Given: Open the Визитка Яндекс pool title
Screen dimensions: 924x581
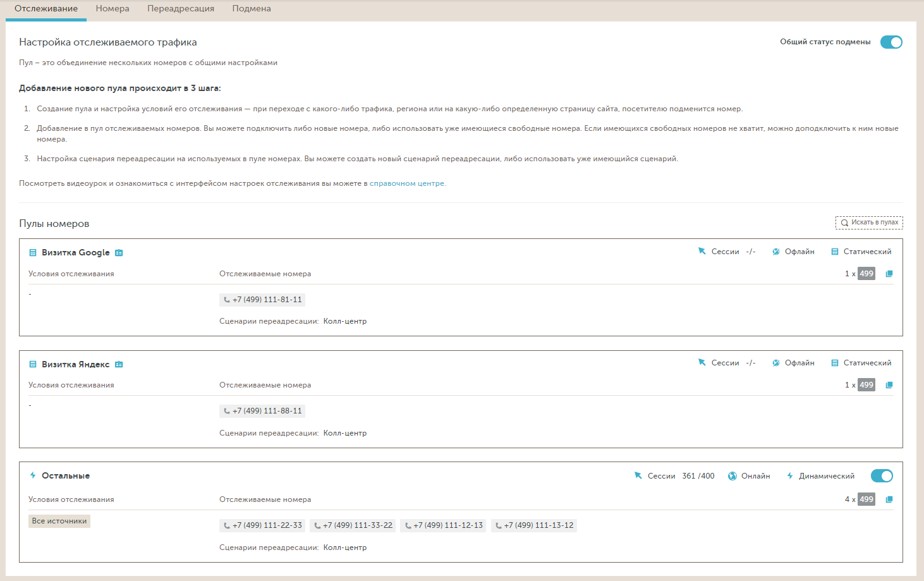Looking at the screenshot, I should point(76,364).
